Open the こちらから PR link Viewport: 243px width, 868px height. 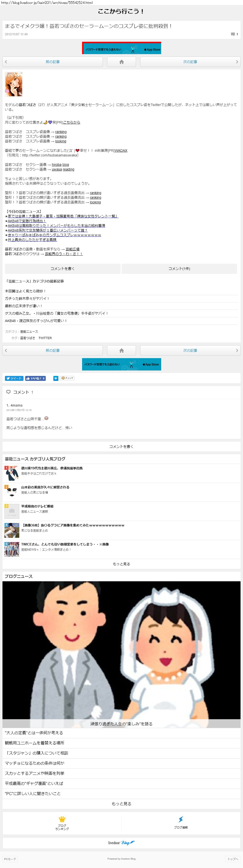point(71,122)
